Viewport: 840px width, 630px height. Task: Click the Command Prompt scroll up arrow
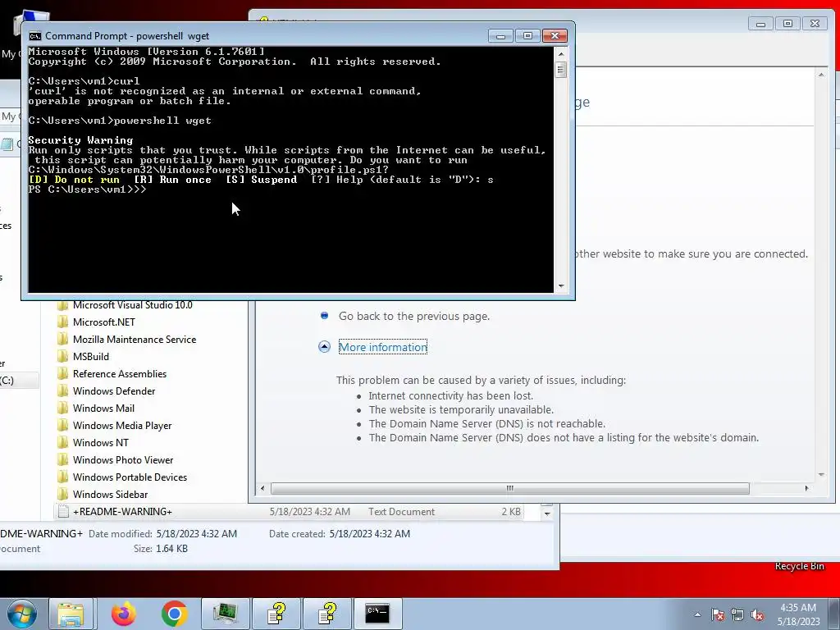coord(561,53)
